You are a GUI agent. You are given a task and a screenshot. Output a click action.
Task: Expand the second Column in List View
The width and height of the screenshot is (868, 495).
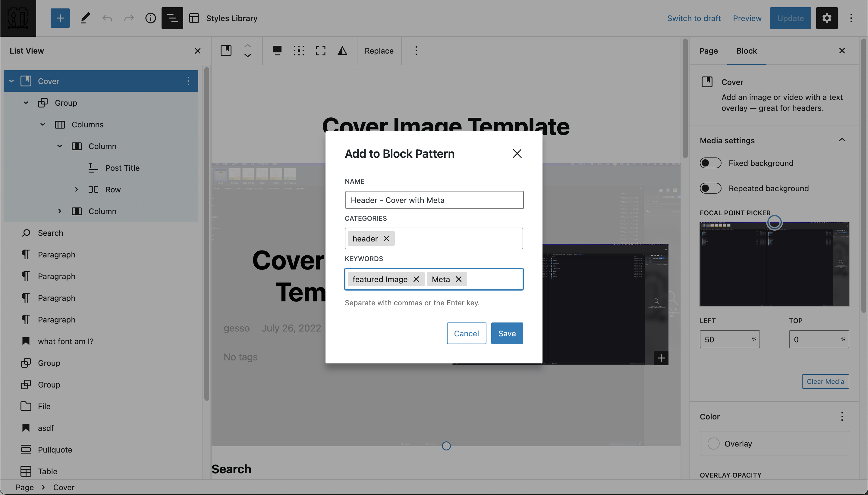[x=60, y=211]
